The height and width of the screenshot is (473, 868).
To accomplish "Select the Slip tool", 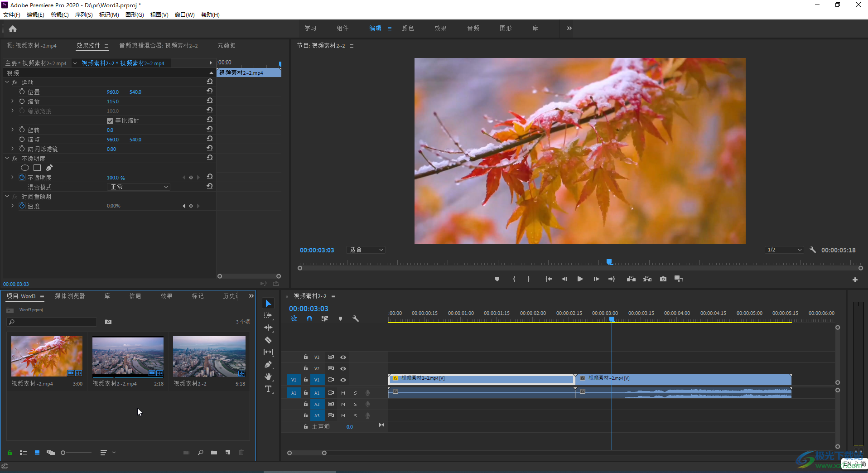I will 268,352.
